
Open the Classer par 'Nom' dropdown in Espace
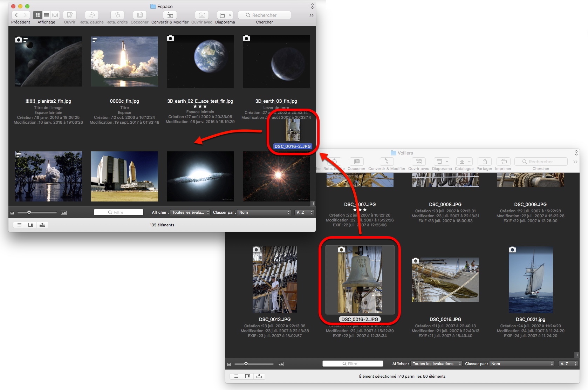click(x=264, y=212)
